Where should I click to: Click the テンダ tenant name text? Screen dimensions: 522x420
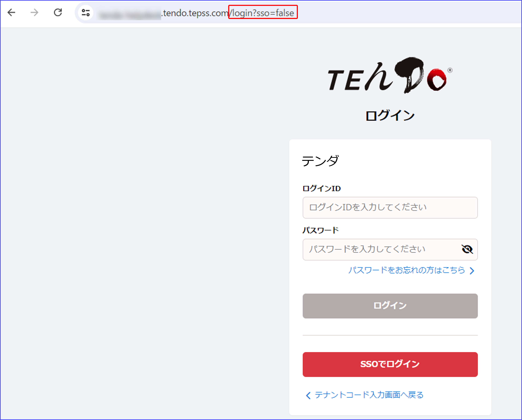(x=320, y=161)
